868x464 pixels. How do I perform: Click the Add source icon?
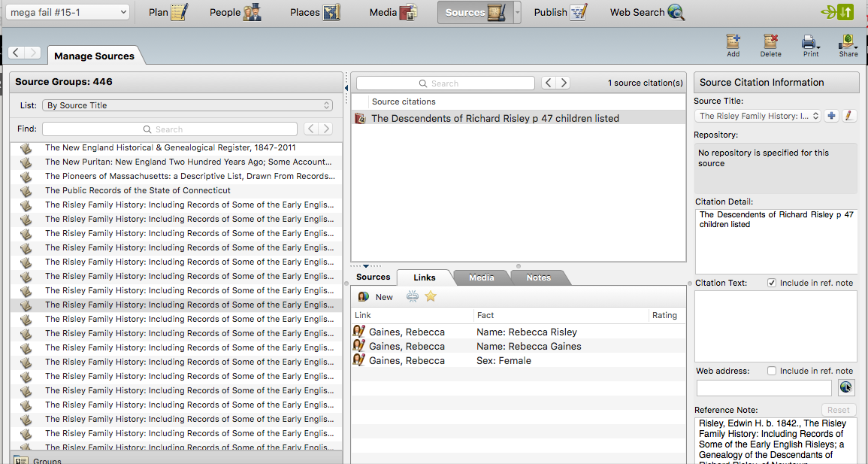(733, 42)
